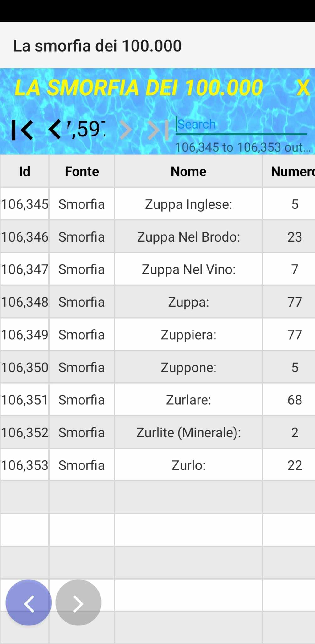Close the table with the yellow X
The height and width of the screenshot is (644, 315).
(303, 88)
